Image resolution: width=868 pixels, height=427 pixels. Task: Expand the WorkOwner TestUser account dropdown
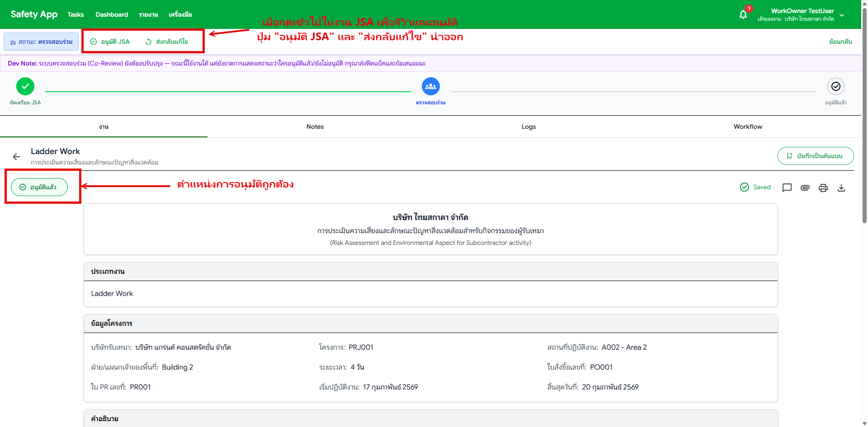(842, 15)
